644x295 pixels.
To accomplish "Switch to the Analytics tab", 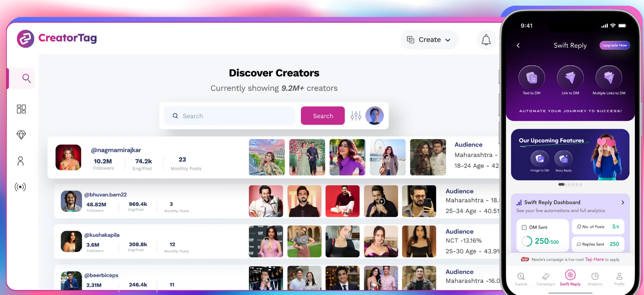I will [x=595, y=279].
